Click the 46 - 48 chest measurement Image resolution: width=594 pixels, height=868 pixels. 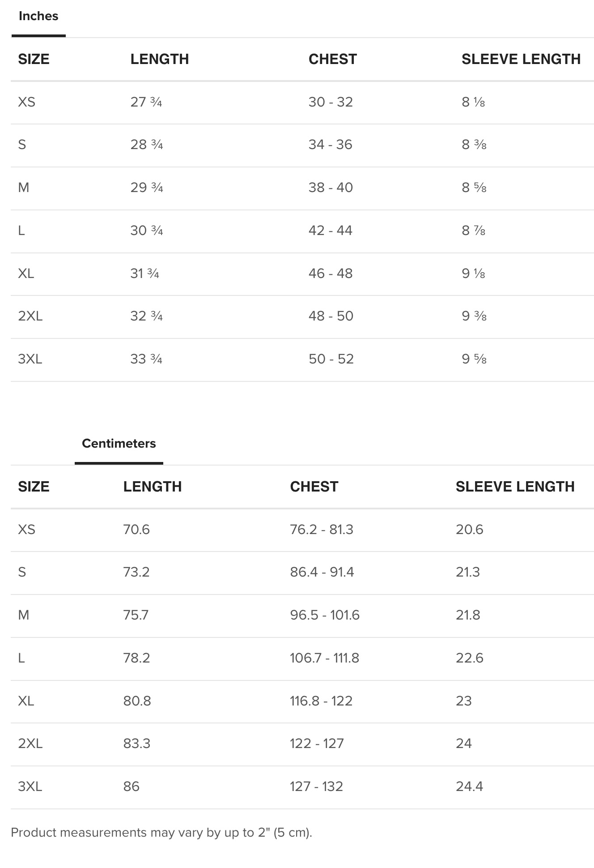click(x=331, y=274)
